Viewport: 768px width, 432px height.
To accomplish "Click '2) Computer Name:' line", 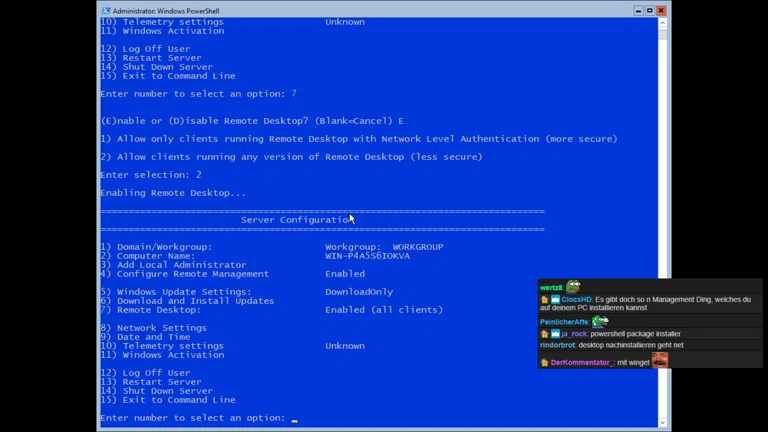I will [148, 256].
